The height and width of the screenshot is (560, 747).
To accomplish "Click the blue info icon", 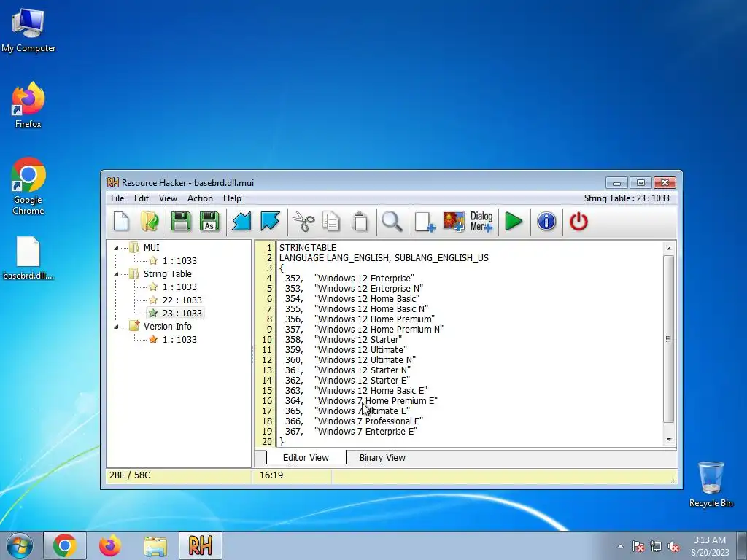I will 546,222.
